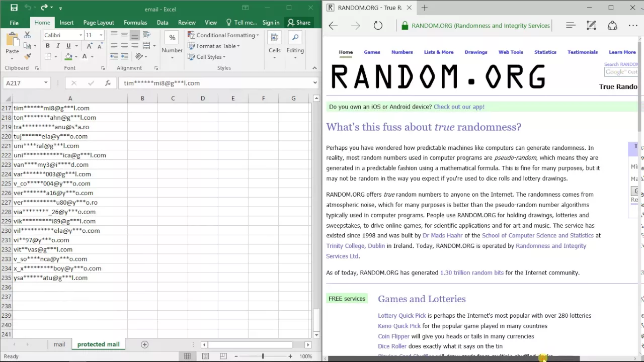Click the Check out our app! link
Image resolution: width=644 pixels, height=362 pixels.
pos(459,107)
